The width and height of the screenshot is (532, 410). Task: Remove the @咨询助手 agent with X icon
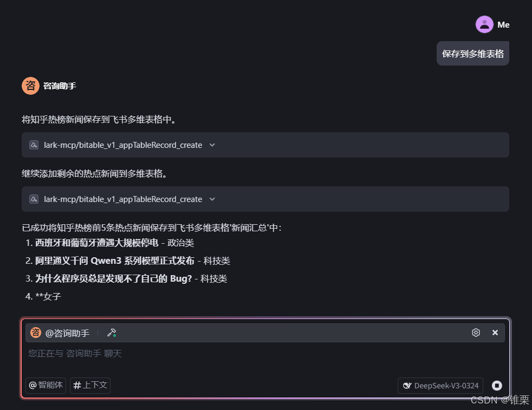495,333
